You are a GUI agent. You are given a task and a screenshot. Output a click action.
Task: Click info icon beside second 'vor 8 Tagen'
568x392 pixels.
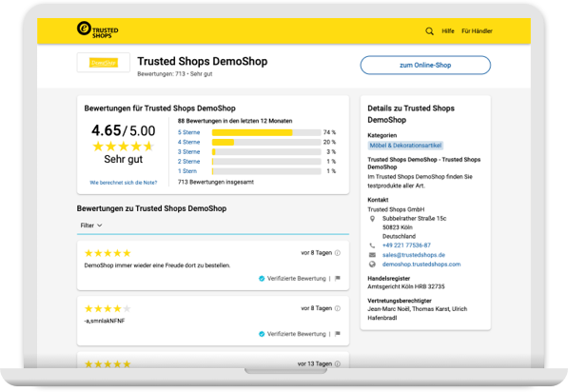[x=338, y=308]
